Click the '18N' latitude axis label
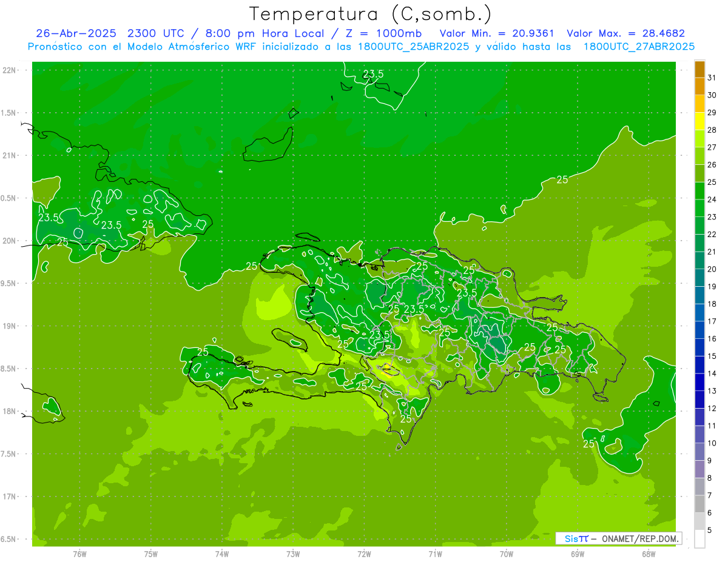The image size is (728, 562). tap(9, 411)
